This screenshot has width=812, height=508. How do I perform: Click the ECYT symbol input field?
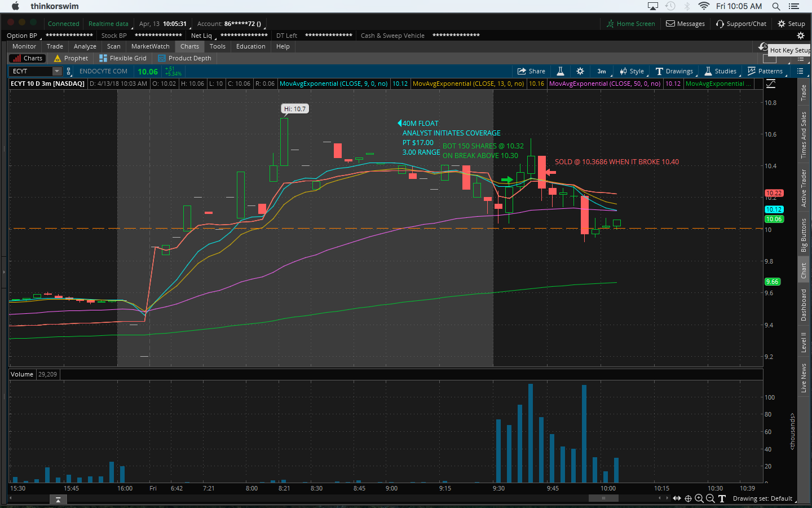tap(31, 71)
